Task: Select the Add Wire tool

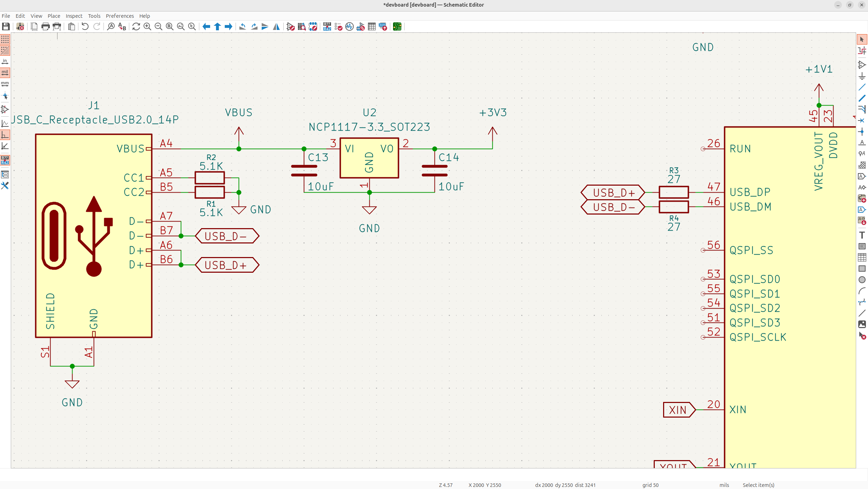Action: (x=862, y=87)
